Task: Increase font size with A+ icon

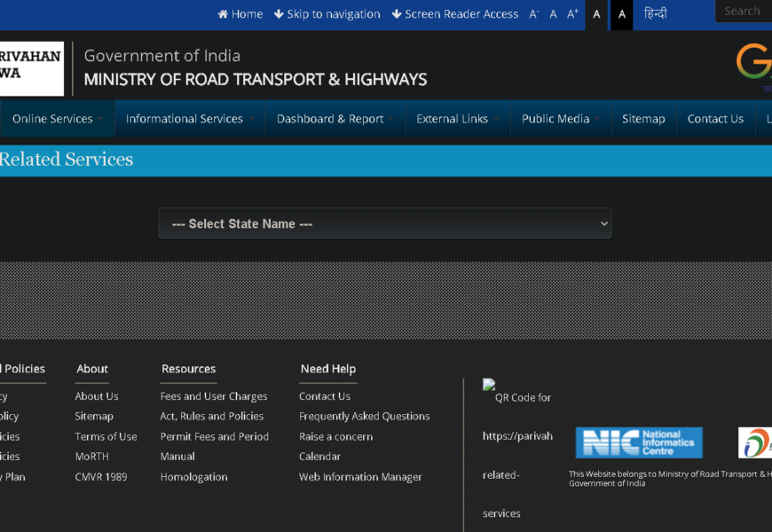Action: (x=572, y=14)
